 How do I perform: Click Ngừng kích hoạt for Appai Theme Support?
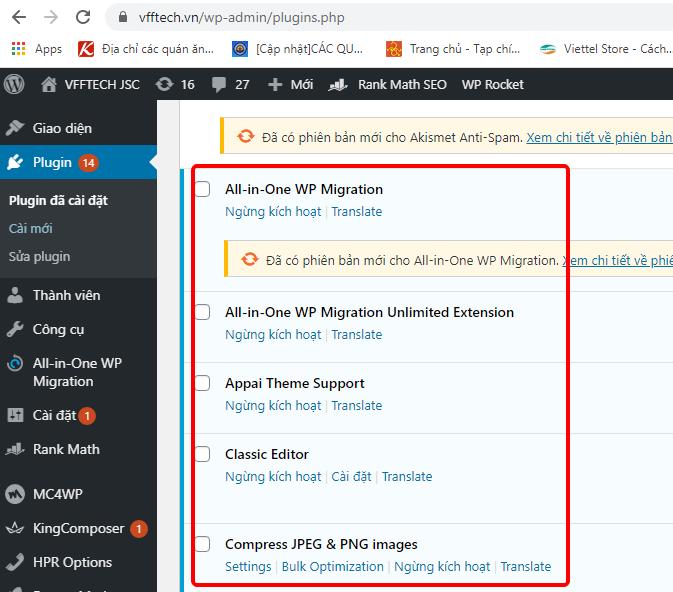(x=273, y=406)
